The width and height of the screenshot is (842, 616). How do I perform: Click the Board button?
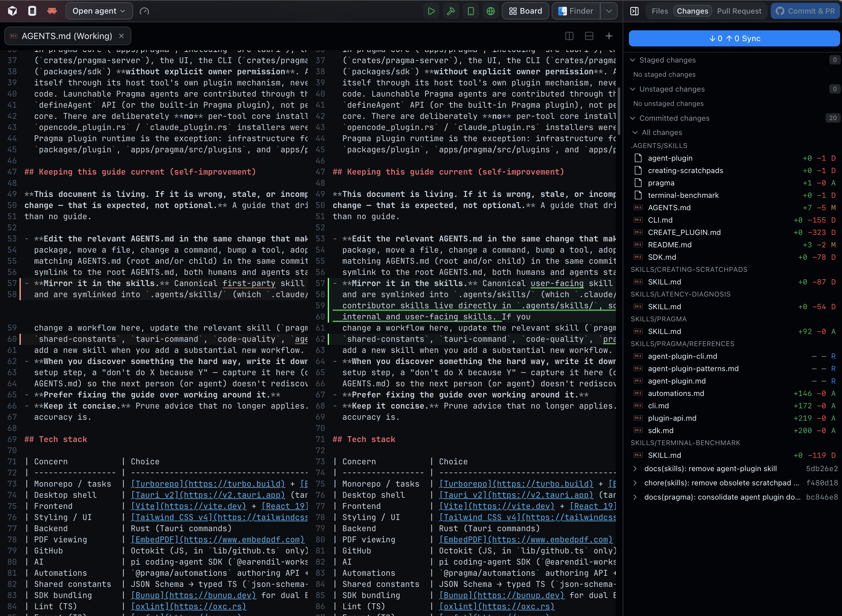[525, 11]
